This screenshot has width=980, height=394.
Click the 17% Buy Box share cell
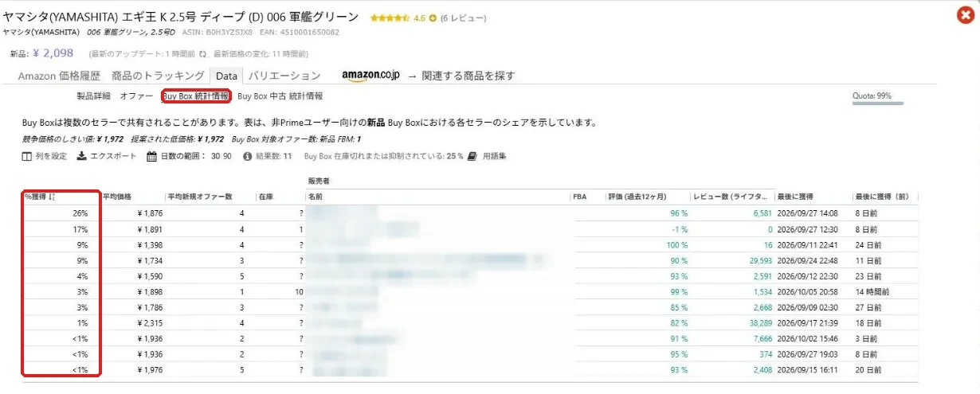click(x=80, y=229)
